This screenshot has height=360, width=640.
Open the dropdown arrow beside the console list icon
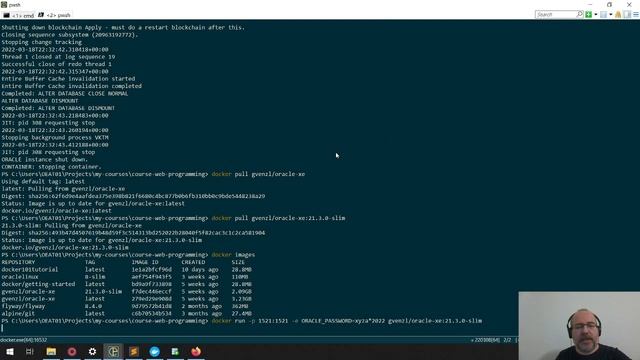pos(611,15)
